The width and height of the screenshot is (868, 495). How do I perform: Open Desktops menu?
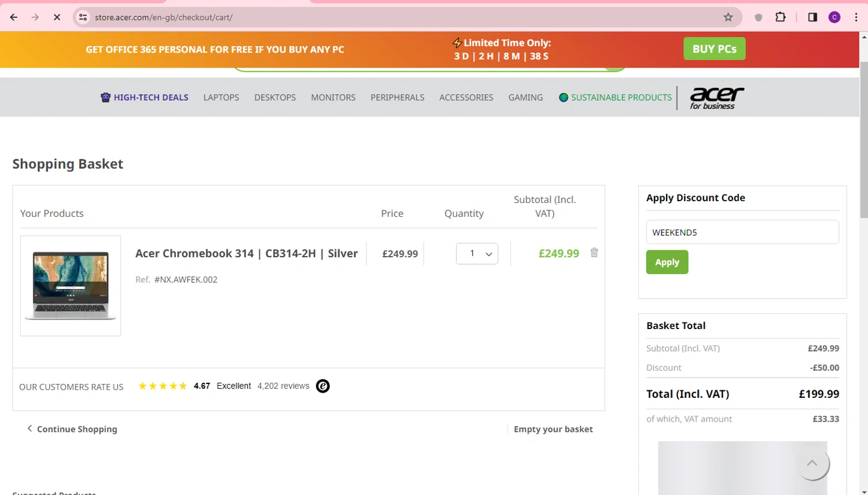tap(275, 97)
